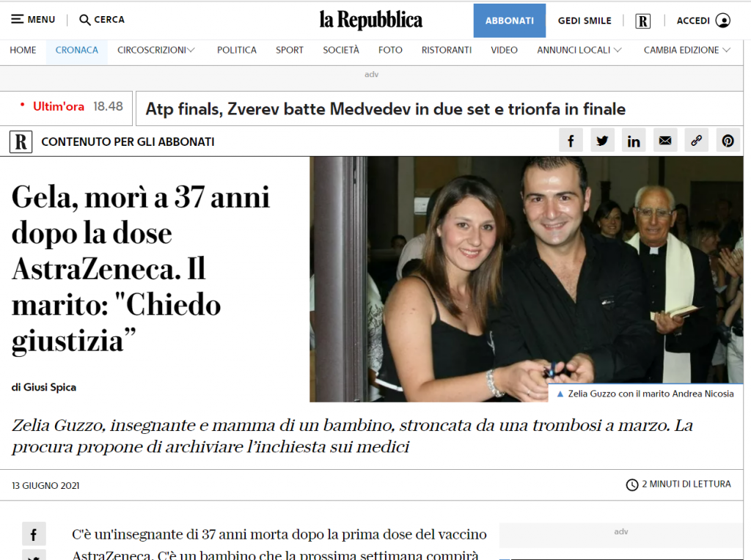Screen dimensions: 751x560
Task: Click the ABBONATI subscribe button
Action: pos(510,21)
